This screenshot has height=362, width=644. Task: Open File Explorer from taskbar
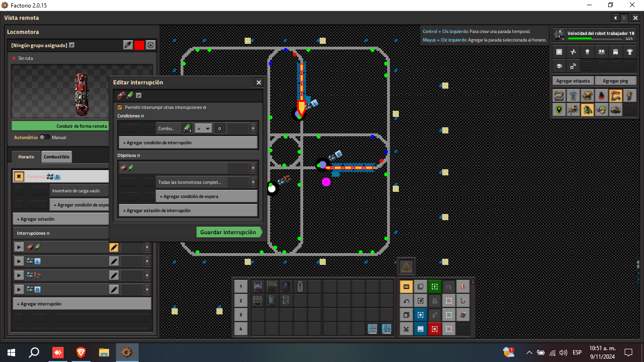(104, 352)
